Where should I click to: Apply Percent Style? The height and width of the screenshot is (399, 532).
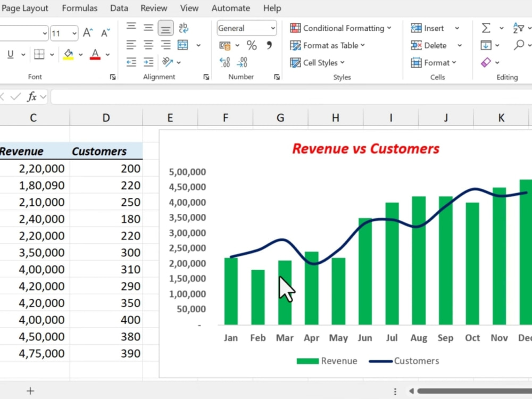252,45
